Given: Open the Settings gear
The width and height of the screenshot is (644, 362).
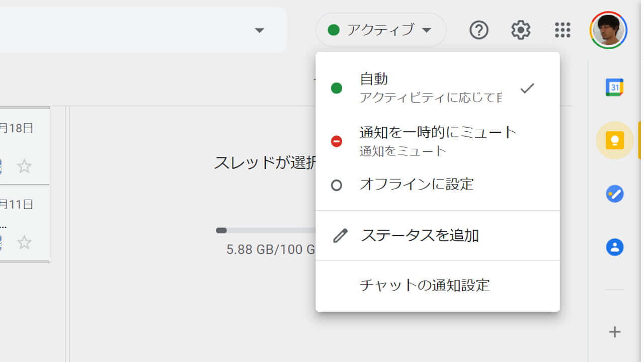Looking at the screenshot, I should [521, 30].
